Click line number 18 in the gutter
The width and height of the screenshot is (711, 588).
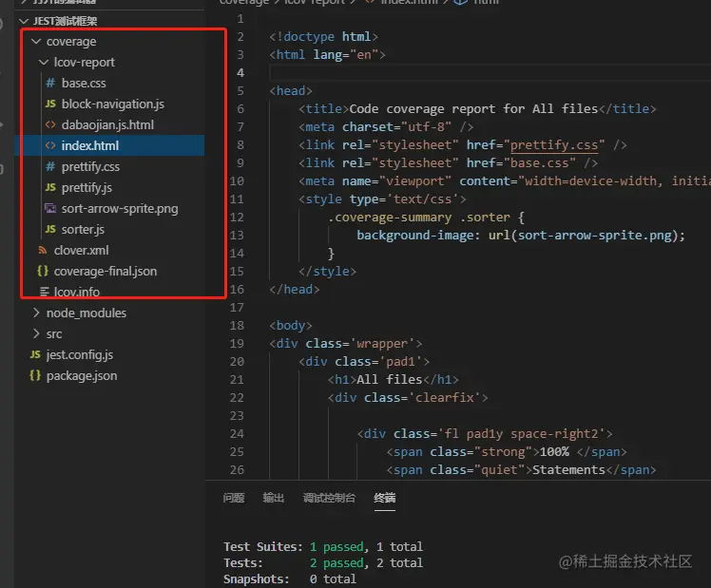tap(237, 325)
